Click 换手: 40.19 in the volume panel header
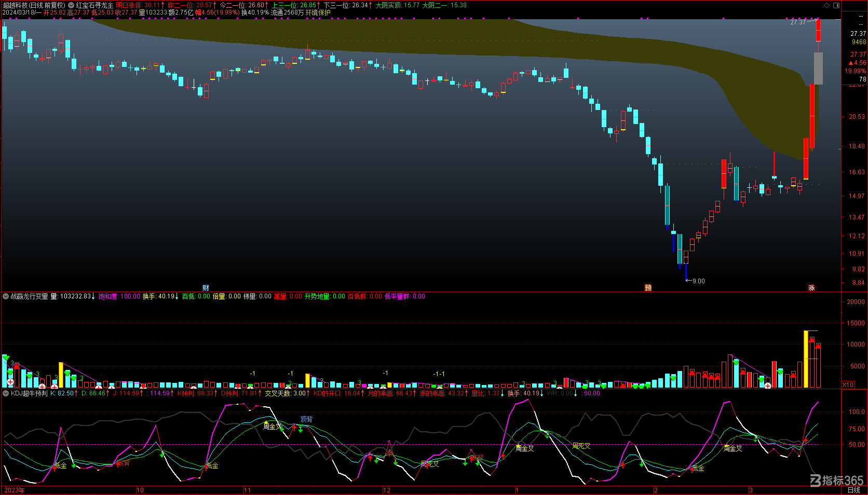Image resolution: width=868 pixels, height=495 pixels. click(x=159, y=296)
